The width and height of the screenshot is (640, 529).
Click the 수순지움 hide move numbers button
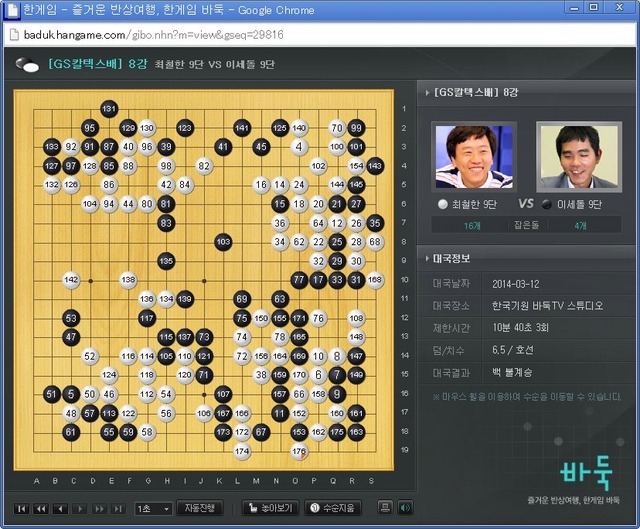coord(332,508)
